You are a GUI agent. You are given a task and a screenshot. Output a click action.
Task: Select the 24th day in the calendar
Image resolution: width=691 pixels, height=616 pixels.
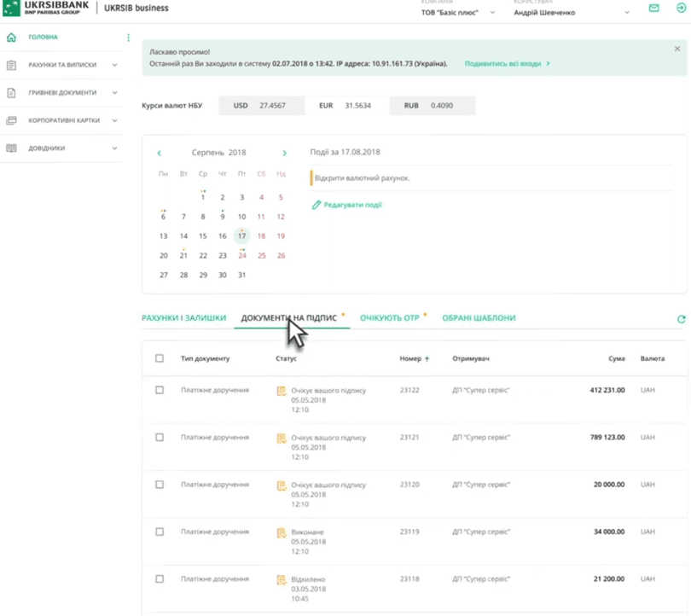coord(242,255)
